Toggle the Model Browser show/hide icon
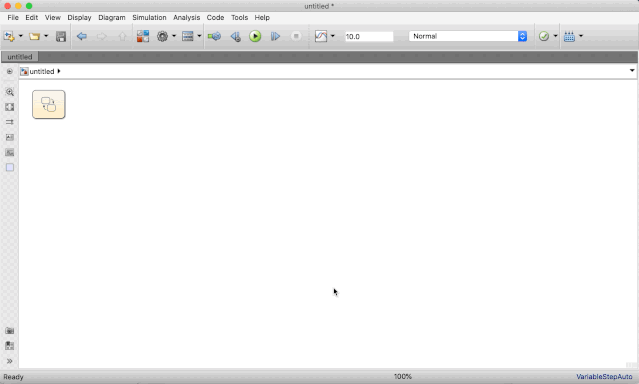The height and width of the screenshot is (384, 639). tap(9, 71)
